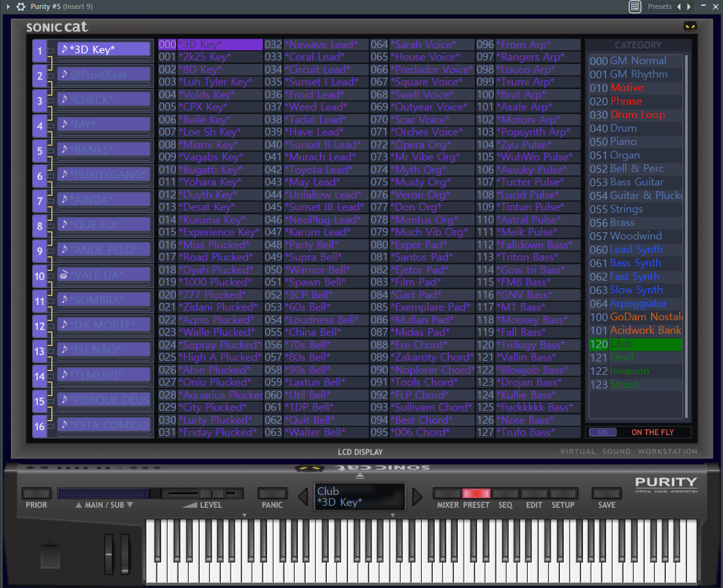The image size is (723, 588).
Task: Select preset 080 *Exper Pad*
Action: (422, 245)
